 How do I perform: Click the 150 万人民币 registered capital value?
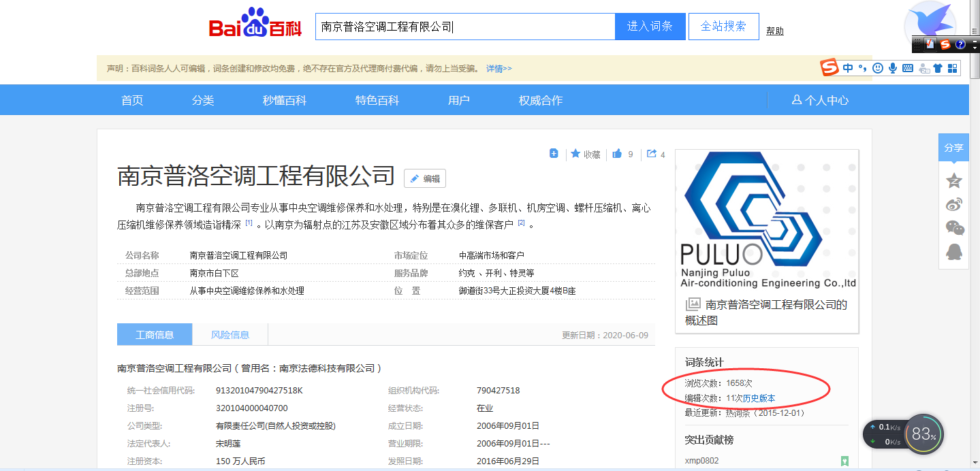240,461
